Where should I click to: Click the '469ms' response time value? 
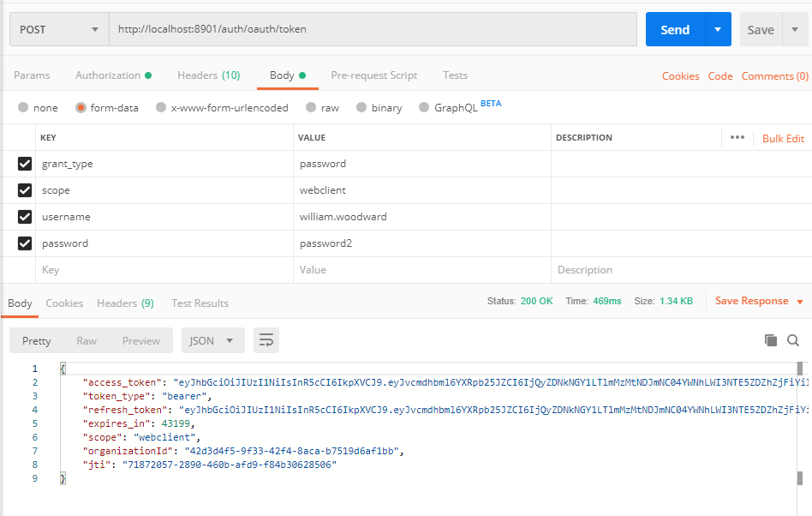pyautogui.click(x=607, y=301)
